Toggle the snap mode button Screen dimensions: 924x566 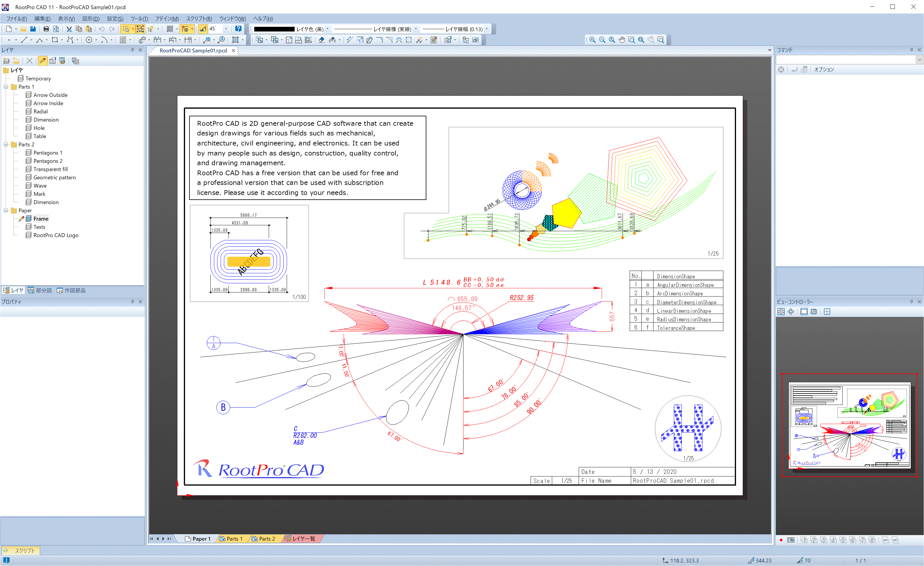[x=185, y=29]
